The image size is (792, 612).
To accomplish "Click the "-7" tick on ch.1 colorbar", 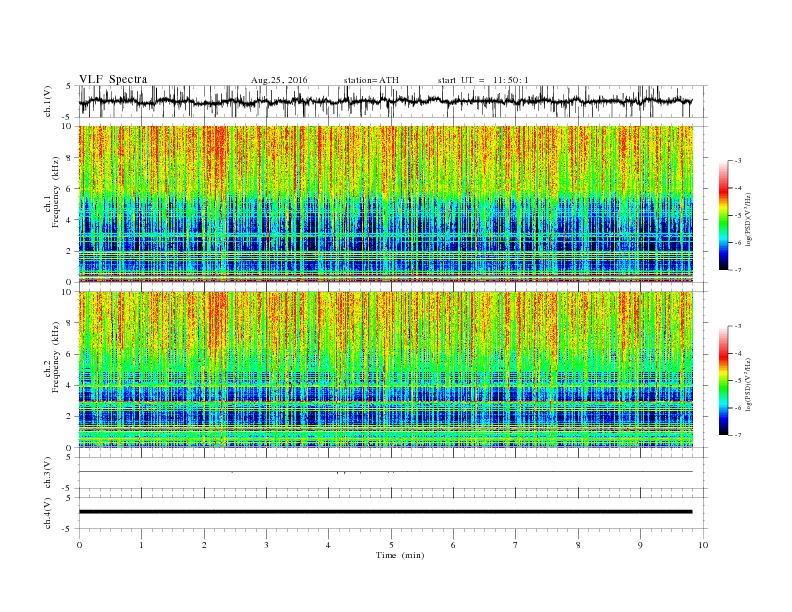I will [738, 270].
